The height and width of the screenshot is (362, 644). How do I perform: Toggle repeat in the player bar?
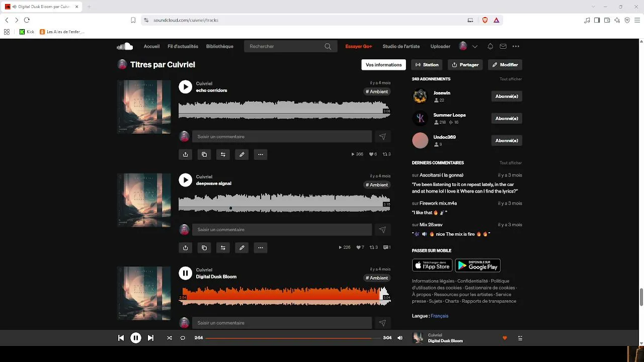pyautogui.click(x=183, y=338)
